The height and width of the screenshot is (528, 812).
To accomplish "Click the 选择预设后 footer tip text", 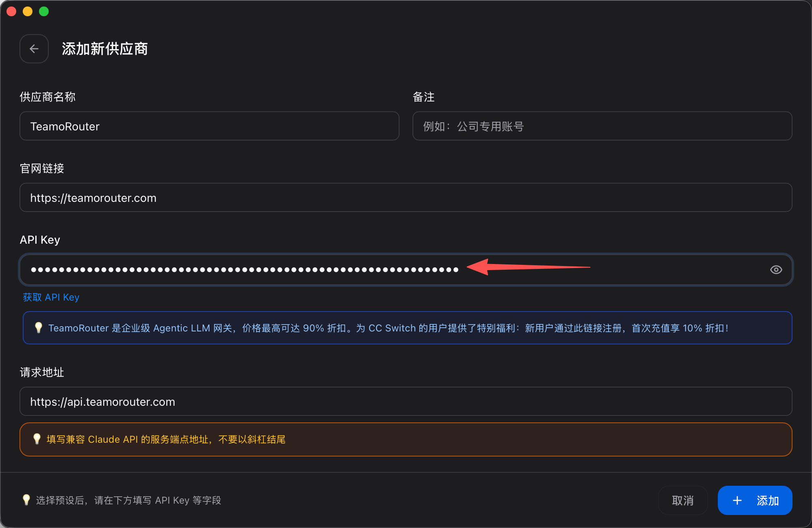I will [x=128, y=500].
